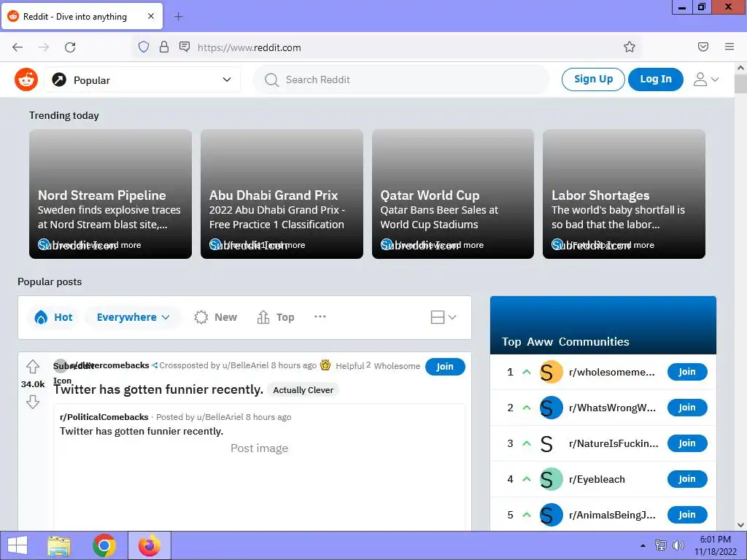
Task: Click the r/wholesomeme... community name
Action: (612, 372)
